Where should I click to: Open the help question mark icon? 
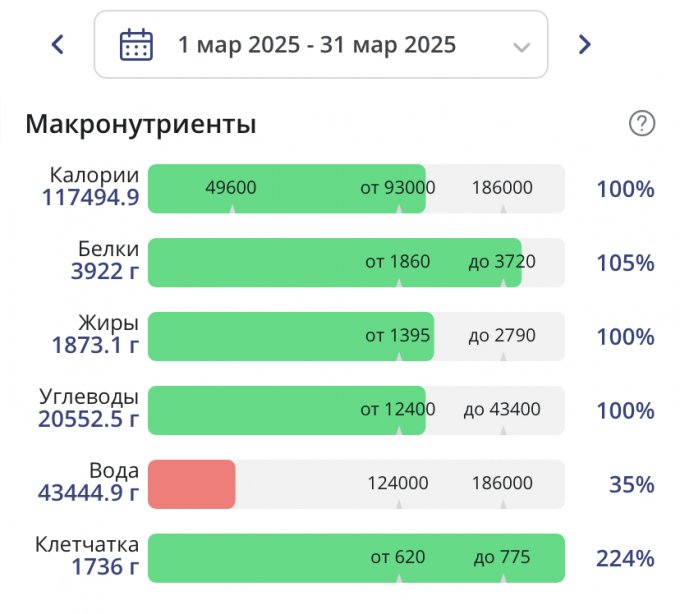(642, 124)
